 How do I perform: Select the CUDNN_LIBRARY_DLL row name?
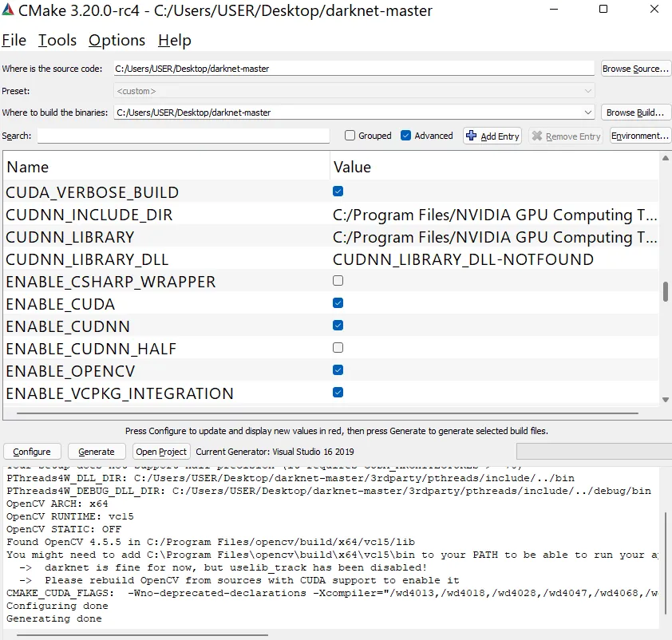pos(87,259)
